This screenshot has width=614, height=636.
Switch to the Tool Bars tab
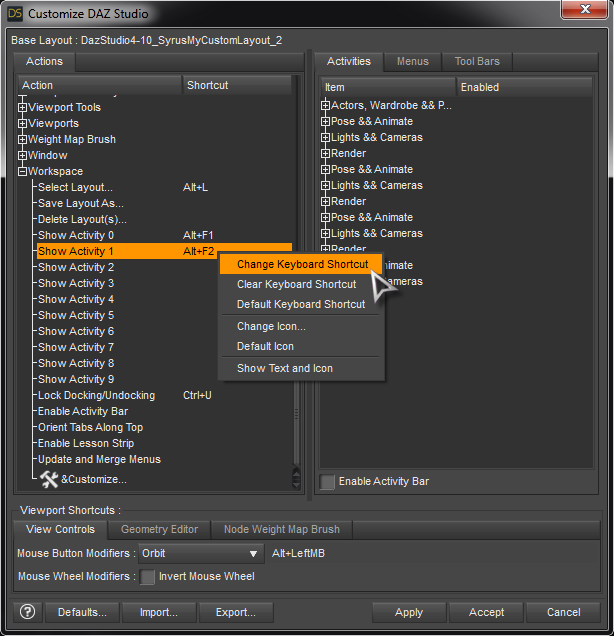(477, 61)
